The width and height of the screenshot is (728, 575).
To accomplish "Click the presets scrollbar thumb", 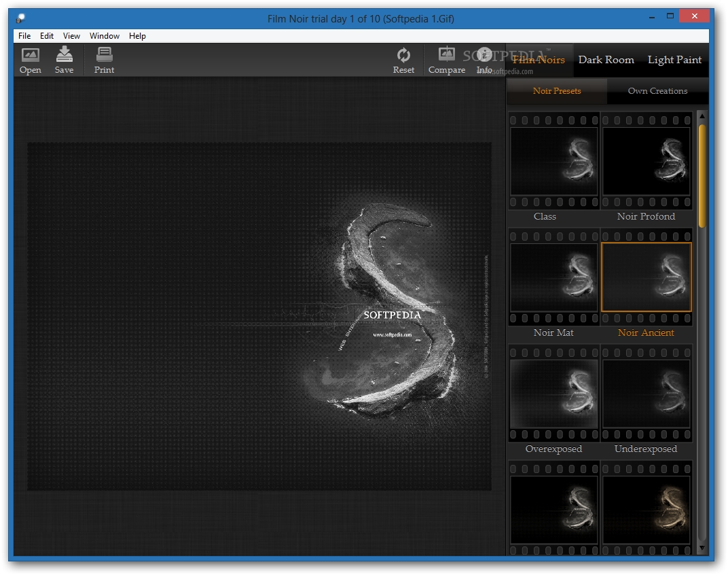I will click(702, 176).
